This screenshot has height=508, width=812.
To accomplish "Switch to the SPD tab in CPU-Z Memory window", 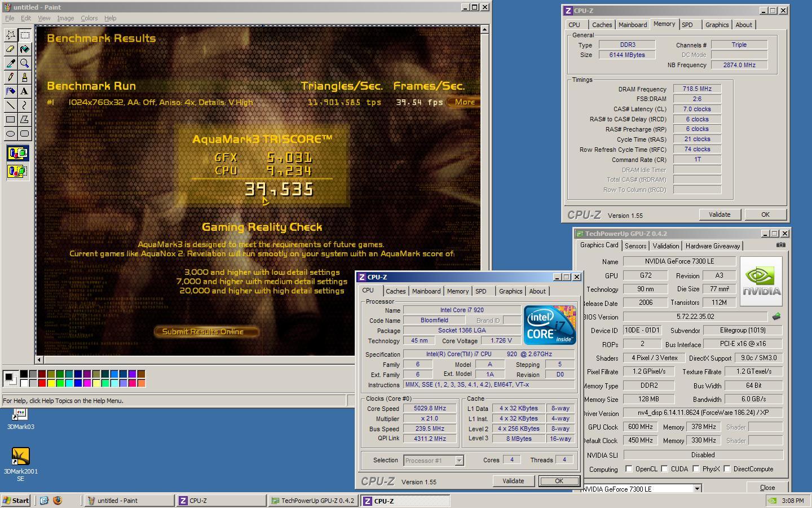I will [x=687, y=25].
